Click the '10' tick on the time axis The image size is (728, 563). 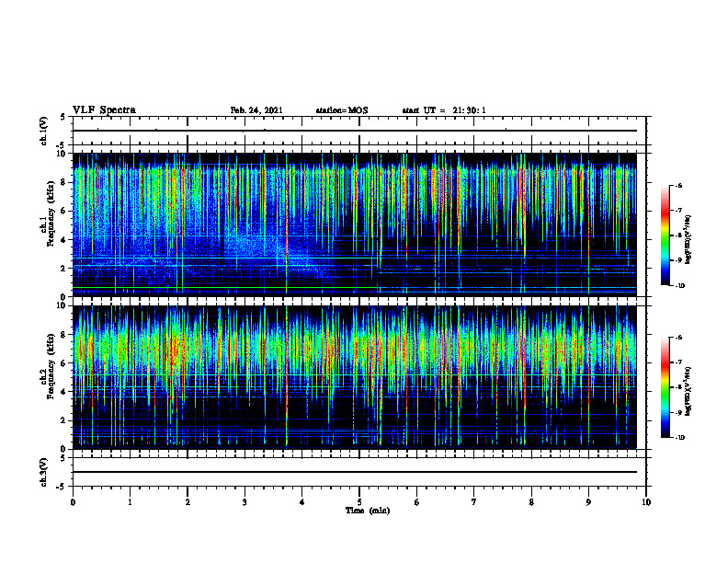coord(646,502)
